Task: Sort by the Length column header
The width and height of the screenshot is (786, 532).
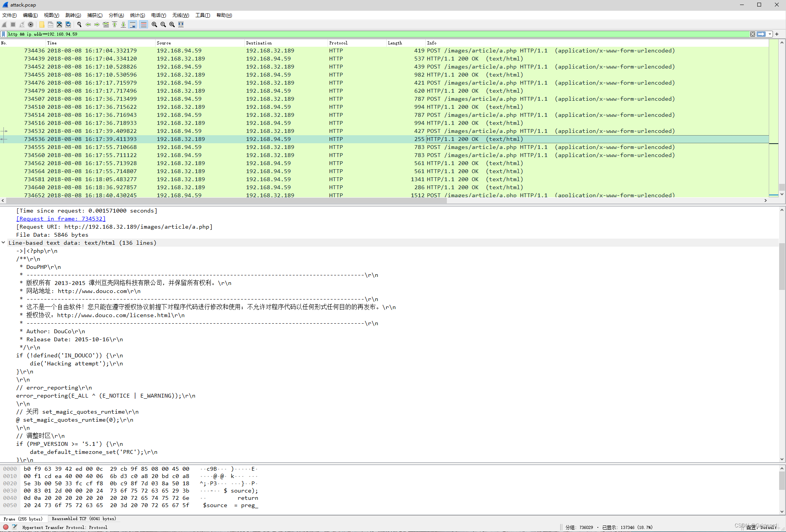Action: [406, 43]
